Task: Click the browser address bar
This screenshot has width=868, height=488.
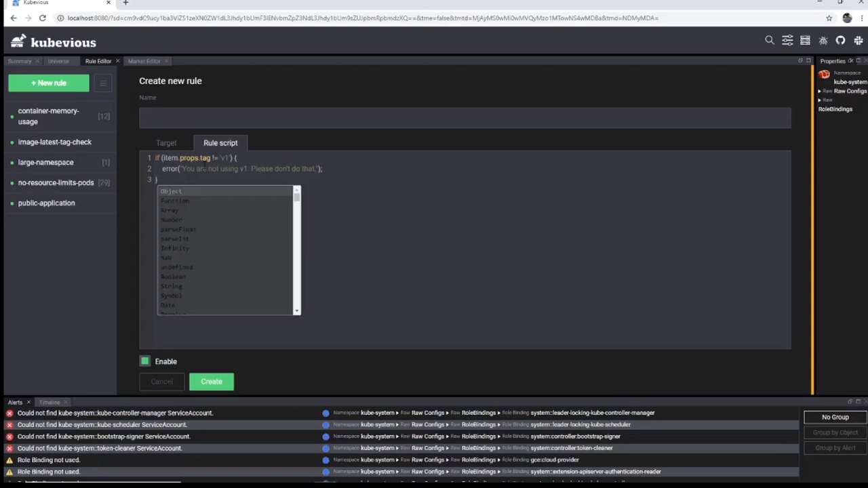Action: [x=434, y=18]
